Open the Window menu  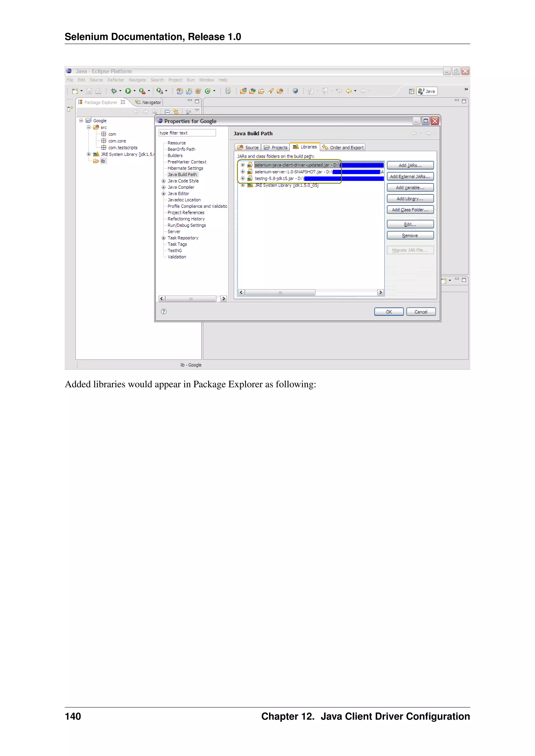point(207,80)
